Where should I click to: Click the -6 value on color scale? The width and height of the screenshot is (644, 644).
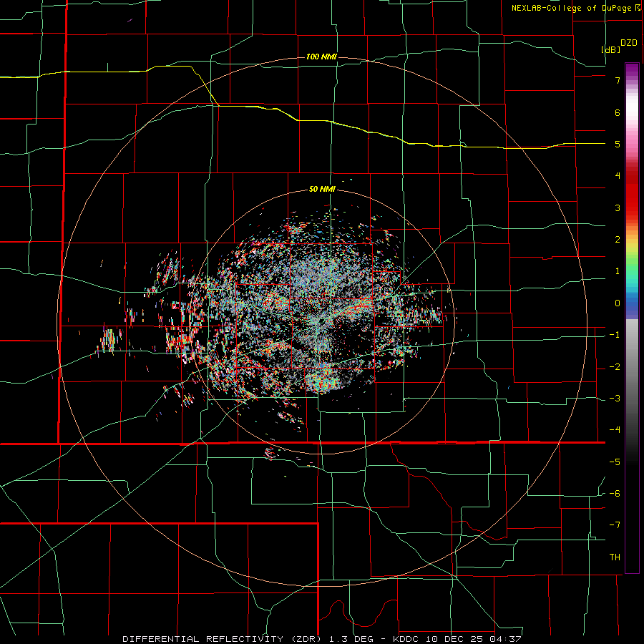pos(615,494)
